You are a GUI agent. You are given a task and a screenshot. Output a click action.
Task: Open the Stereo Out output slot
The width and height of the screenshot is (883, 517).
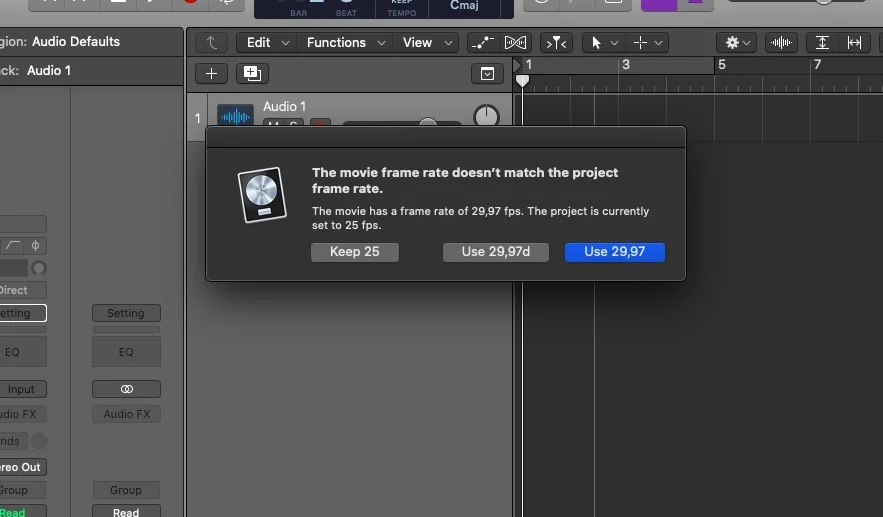click(23, 467)
